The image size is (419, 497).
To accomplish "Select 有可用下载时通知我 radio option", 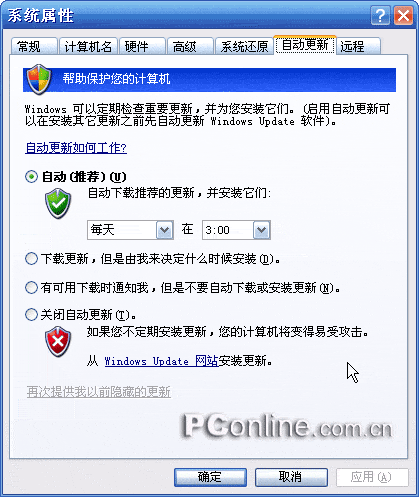I will pyautogui.click(x=31, y=287).
